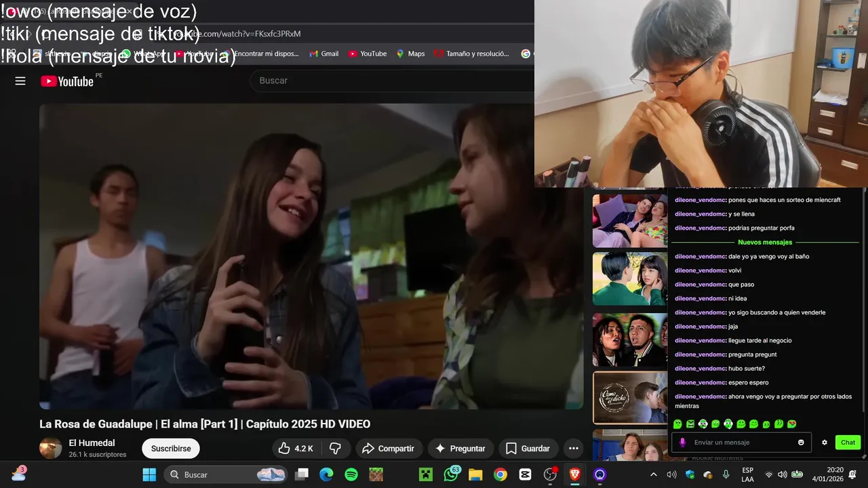Open the three shocked faces video thumbnail
The height and width of the screenshot is (488, 868).
(x=630, y=340)
